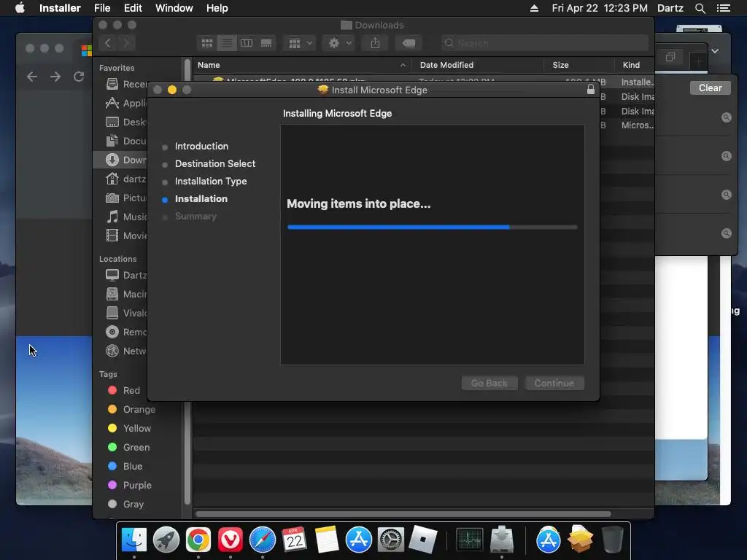Switch Finder to gallery view
The width and height of the screenshot is (747, 560).
tap(266, 43)
